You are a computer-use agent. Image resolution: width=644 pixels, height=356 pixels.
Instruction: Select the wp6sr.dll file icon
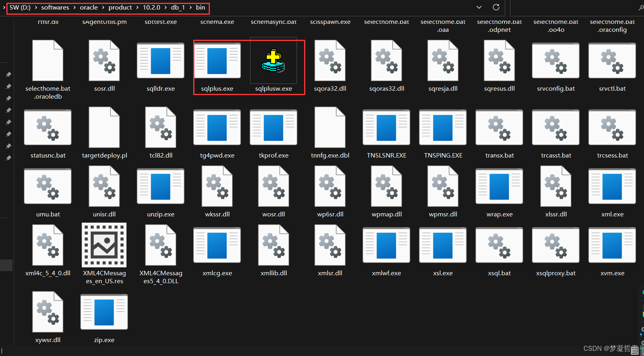(x=330, y=187)
